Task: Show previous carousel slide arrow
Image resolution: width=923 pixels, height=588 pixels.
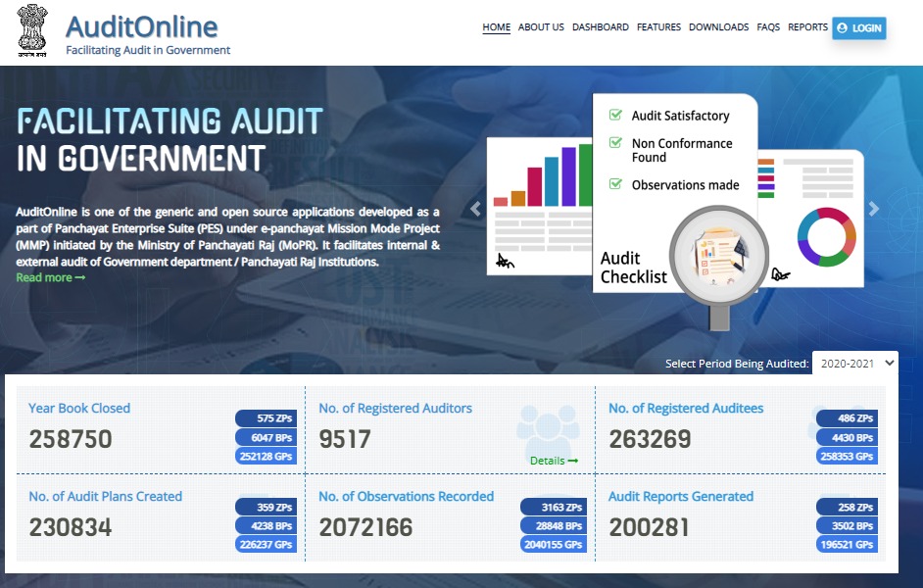Action: point(475,209)
